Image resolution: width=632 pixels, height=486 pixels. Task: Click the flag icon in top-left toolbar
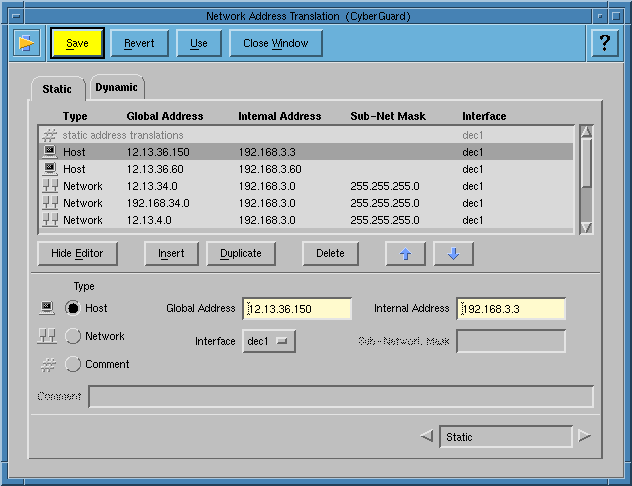tap(26, 43)
